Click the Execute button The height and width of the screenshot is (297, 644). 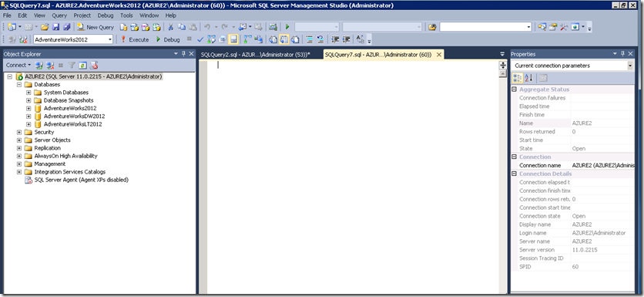pyautogui.click(x=135, y=40)
